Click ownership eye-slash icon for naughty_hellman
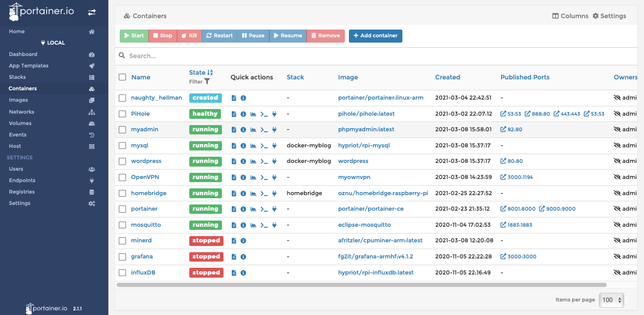644x315 pixels. pos(617,98)
